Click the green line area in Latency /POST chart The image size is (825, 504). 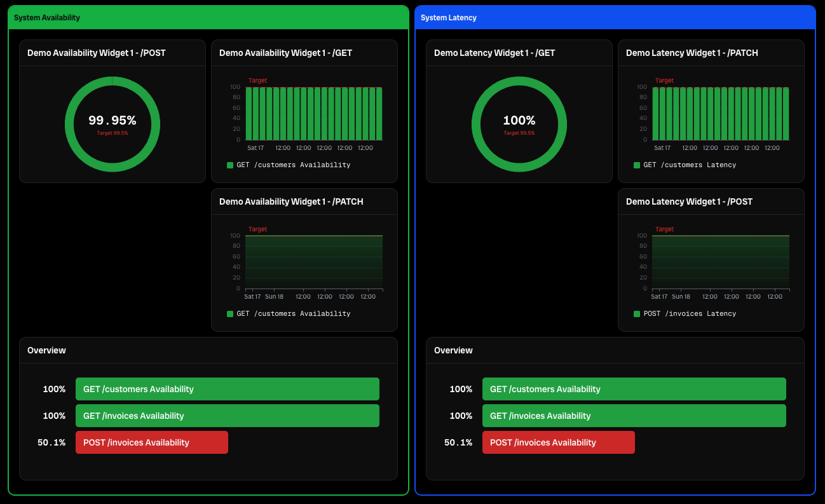pyautogui.click(x=721, y=262)
